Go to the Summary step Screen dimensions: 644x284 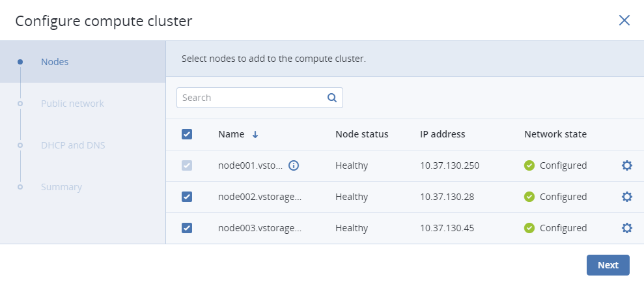(61, 187)
